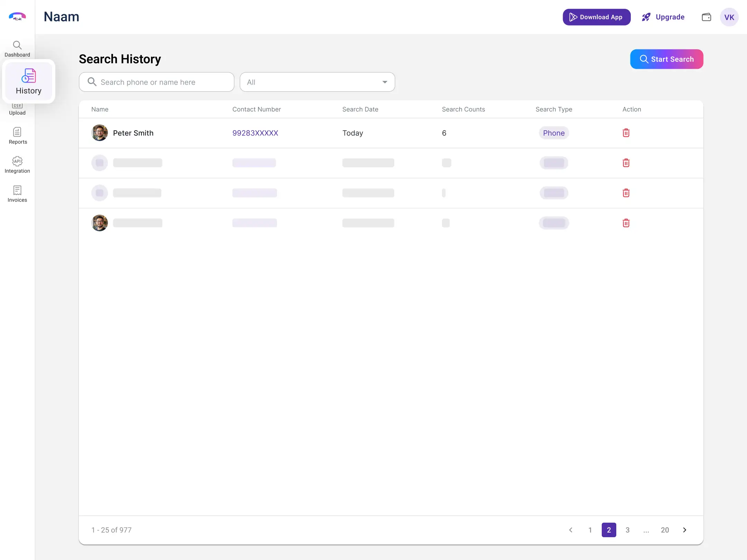The width and height of the screenshot is (747, 560).
Task: Open the CSV Upload sidebar item
Action: pyautogui.click(x=17, y=110)
